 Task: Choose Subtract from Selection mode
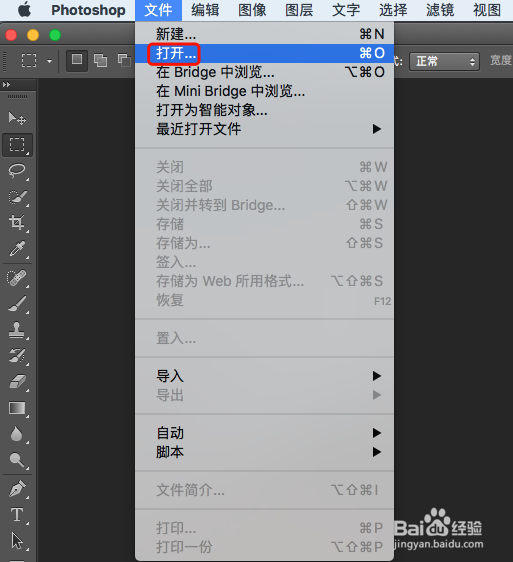pyautogui.click(x=124, y=61)
